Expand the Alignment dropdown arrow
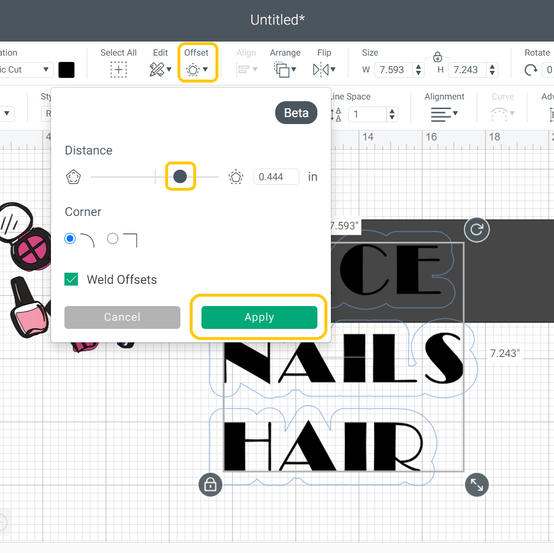This screenshot has width=554, height=553. (x=455, y=113)
